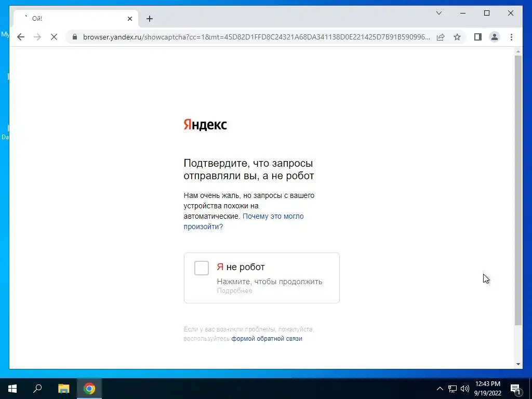Image resolution: width=532 pixels, height=399 pixels.
Task: Open a new tab with the plus button
Action: coord(150,19)
